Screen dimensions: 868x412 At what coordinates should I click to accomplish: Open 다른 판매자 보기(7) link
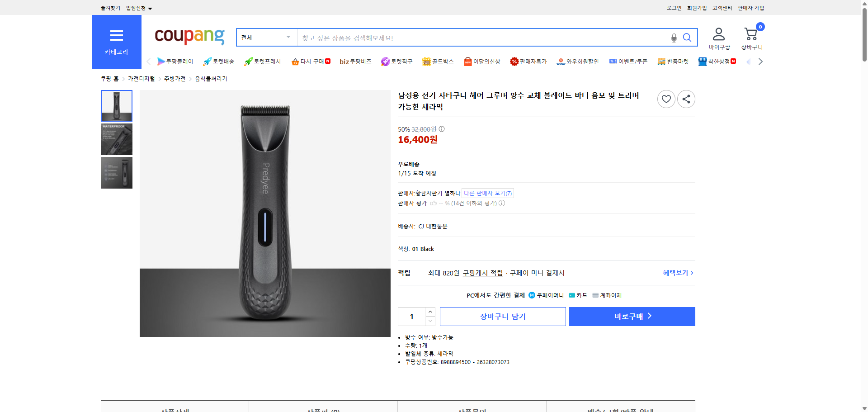click(487, 193)
